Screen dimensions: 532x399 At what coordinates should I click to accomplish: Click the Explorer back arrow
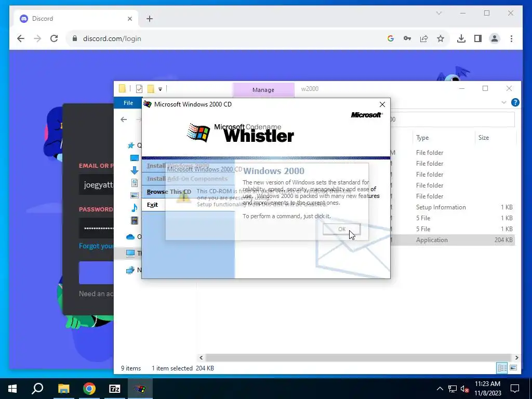(124, 119)
